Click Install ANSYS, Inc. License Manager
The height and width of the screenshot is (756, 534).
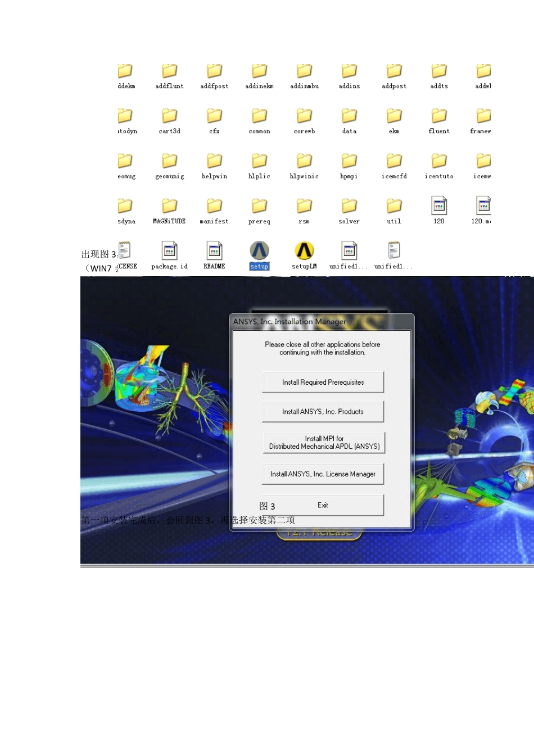[323, 474]
